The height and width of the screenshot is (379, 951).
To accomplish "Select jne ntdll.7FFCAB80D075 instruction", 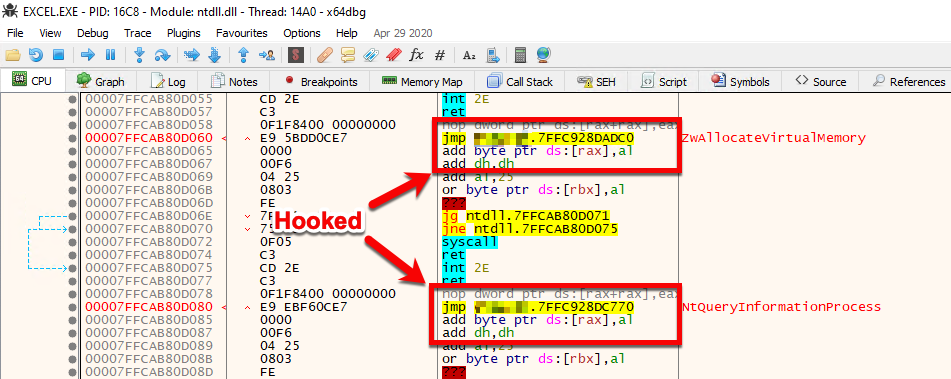I will [x=530, y=229].
